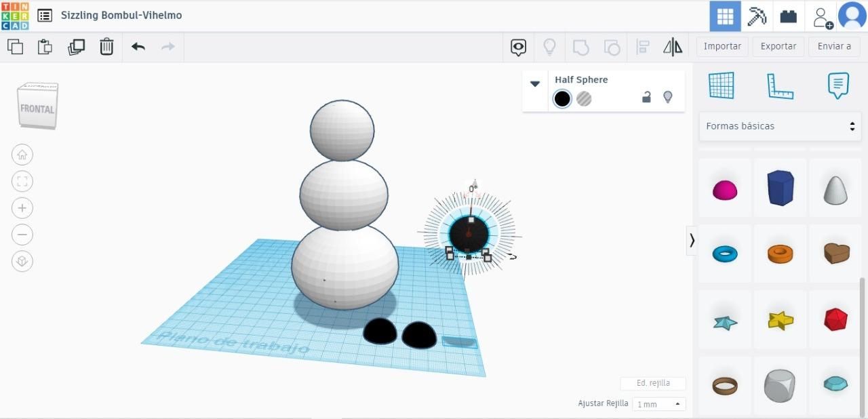Toggle the Hole option for Half Sphere
This screenshot has width=868, height=419.
pyautogui.click(x=584, y=99)
